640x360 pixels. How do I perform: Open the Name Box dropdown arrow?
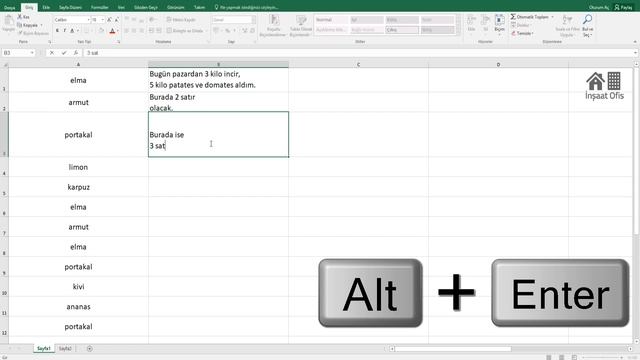click(x=32, y=53)
